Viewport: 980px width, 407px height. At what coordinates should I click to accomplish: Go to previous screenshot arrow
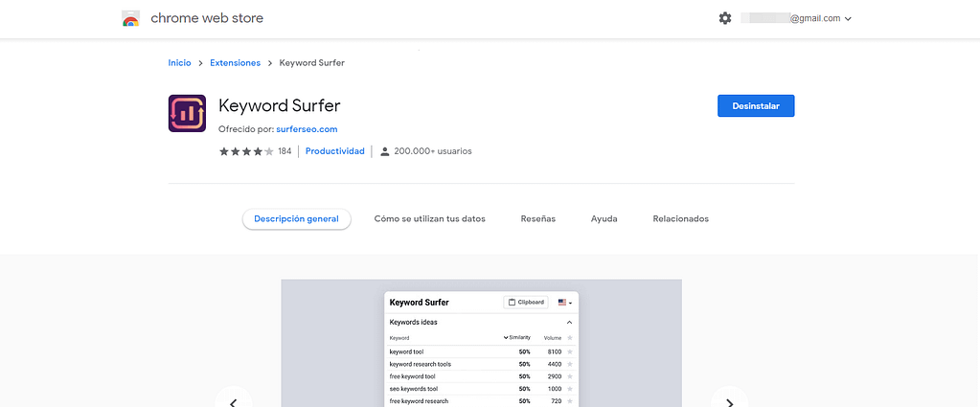click(x=233, y=402)
